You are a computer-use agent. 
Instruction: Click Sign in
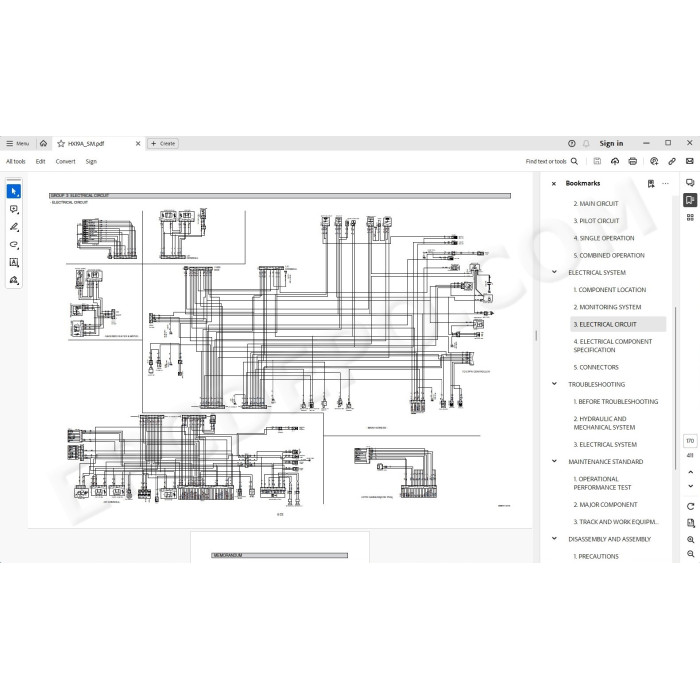click(611, 143)
